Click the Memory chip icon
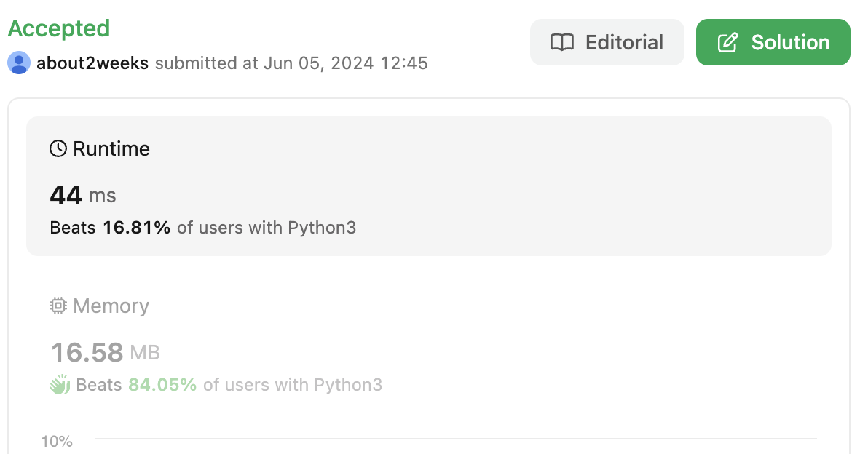Viewport: 868px width, 454px height. [58, 306]
